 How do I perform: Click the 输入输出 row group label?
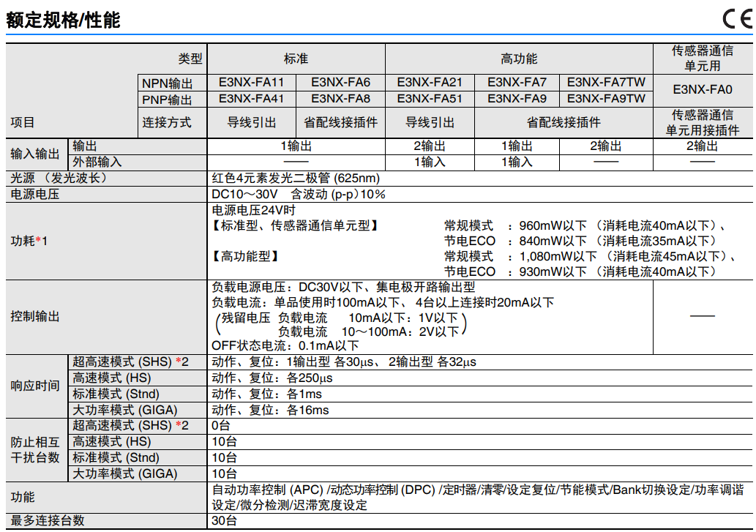pyautogui.click(x=35, y=154)
